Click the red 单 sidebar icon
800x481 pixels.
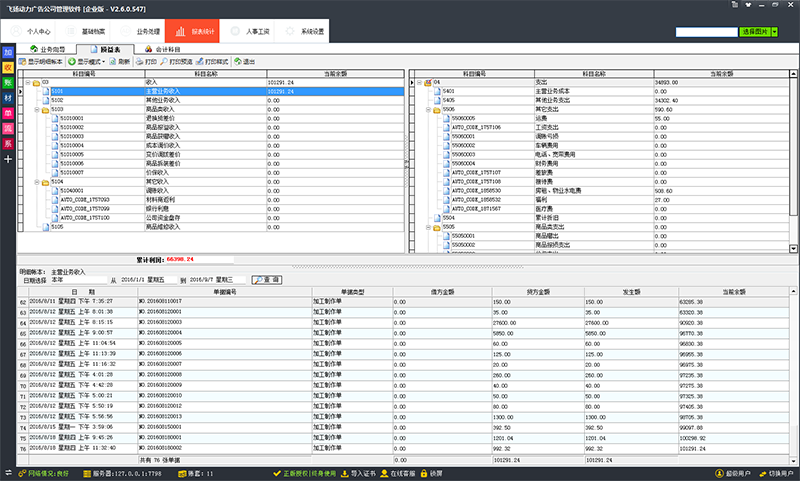[x=8, y=113]
